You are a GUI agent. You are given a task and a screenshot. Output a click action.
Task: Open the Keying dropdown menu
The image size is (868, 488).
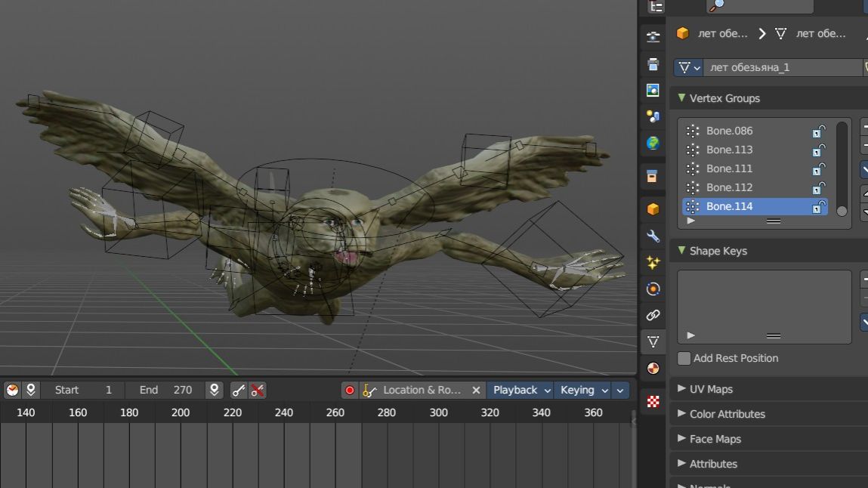click(582, 391)
